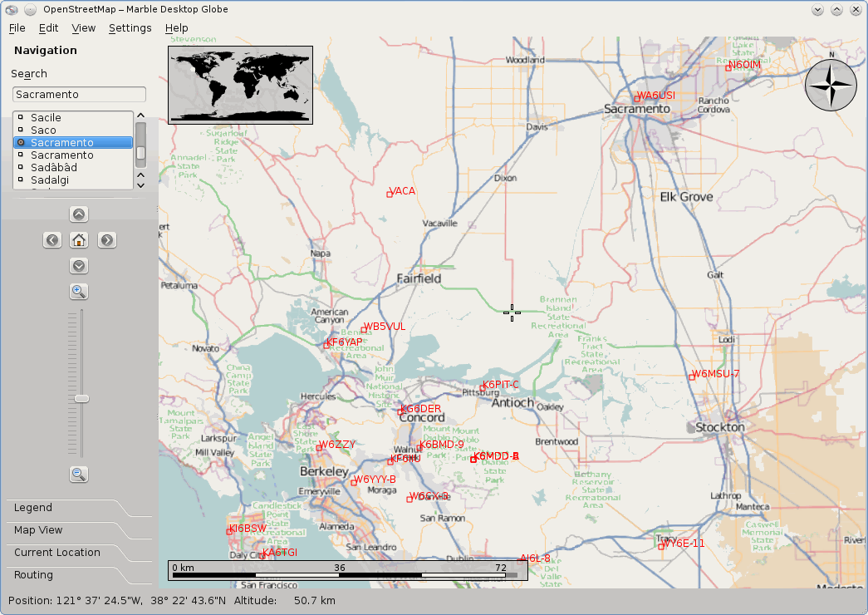This screenshot has width=868, height=615.
Task: Choose Sadâbâd in the search results
Action: (x=73, y=167)
